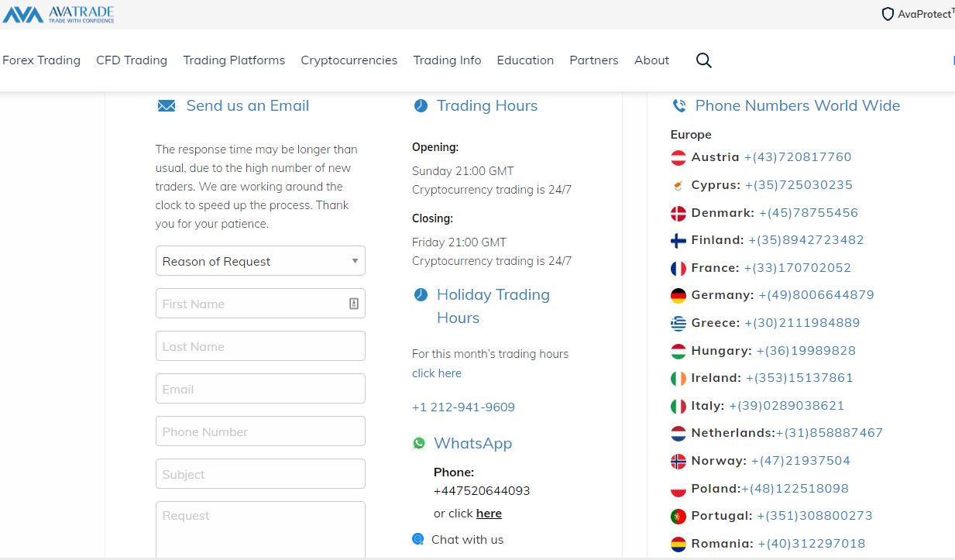Click the Austria flag icon

pos(678,157)
